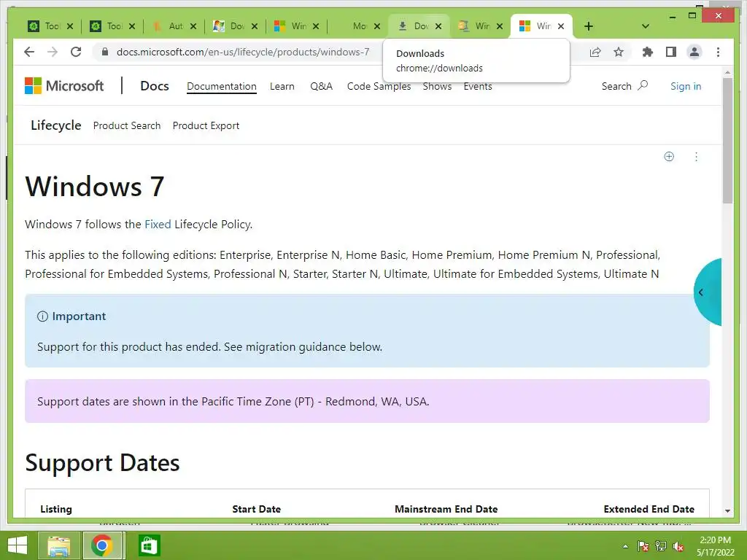Click the address bar URL
Image resolution: width=747 pixels, height=560 pixels.
(x=243, y=52)
